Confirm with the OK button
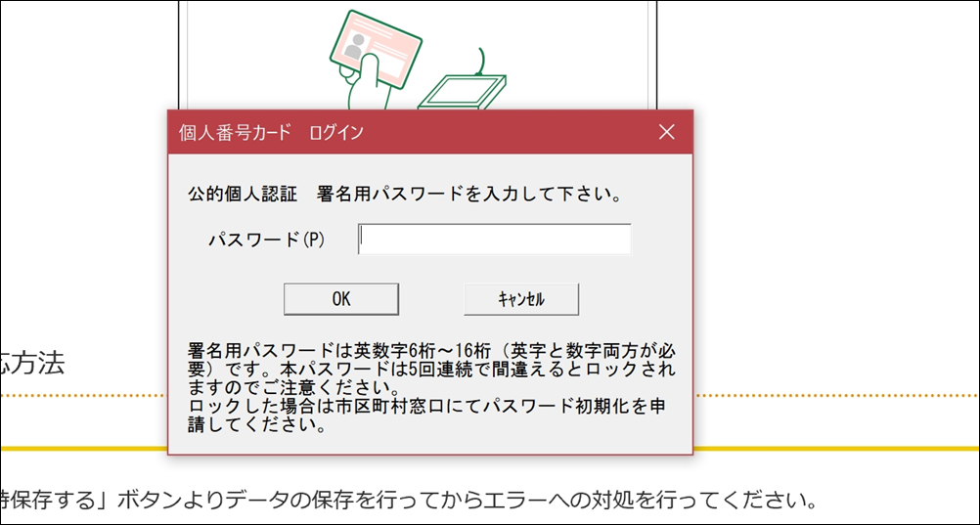 pyautogui.click(x=341, y=299)
